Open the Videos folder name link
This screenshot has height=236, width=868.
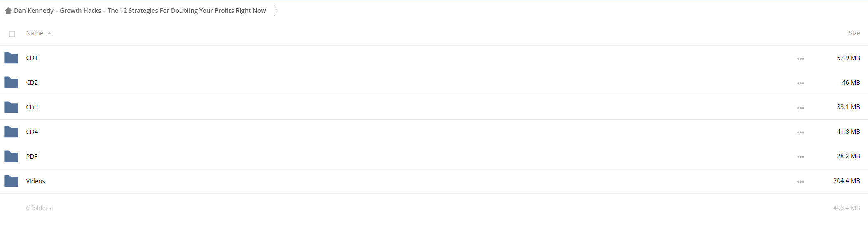(35, 181)
